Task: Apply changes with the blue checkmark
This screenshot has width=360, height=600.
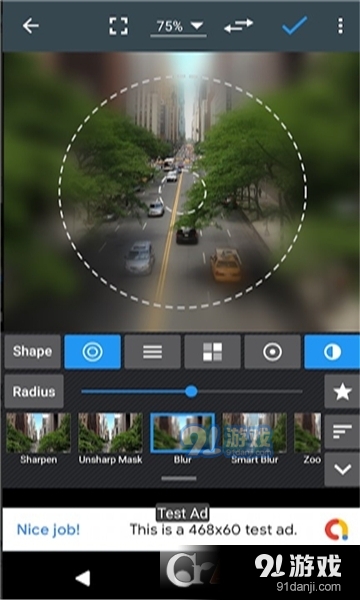Action: click(295, 25)
